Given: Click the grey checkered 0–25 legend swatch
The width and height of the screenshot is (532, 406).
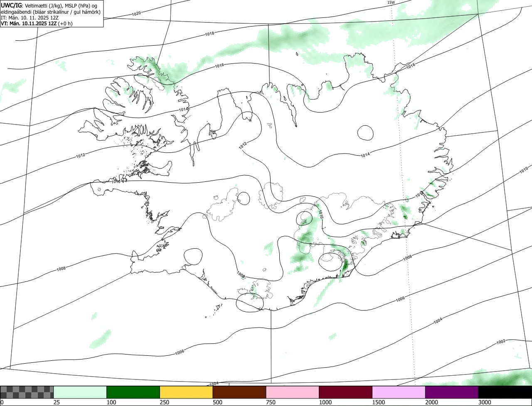Looking at the screenshot, I should coord(27,392).
